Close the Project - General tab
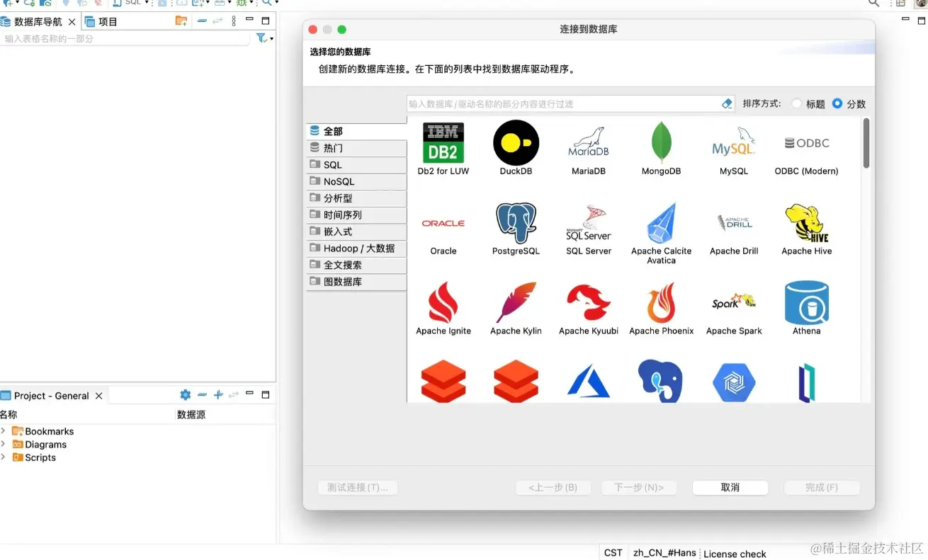928x560 pixels. (x=98, y=396)
